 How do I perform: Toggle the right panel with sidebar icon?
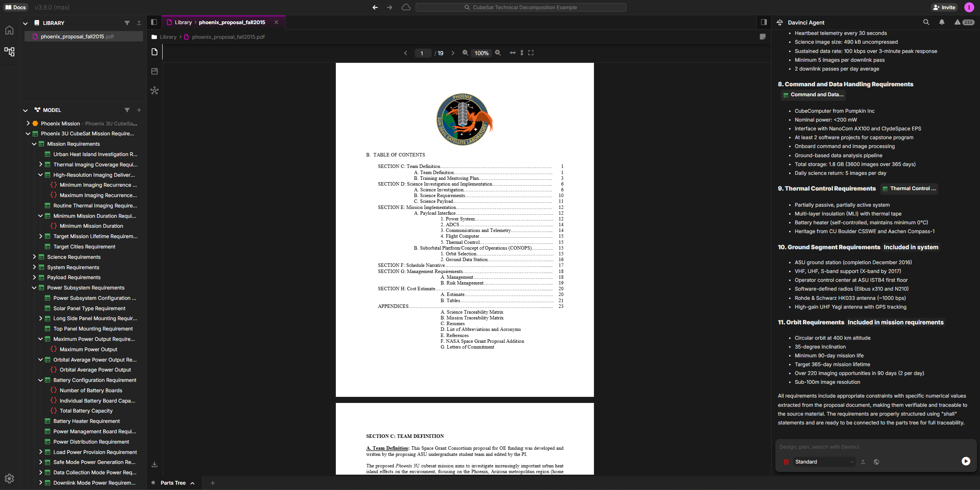coord(763,22)
